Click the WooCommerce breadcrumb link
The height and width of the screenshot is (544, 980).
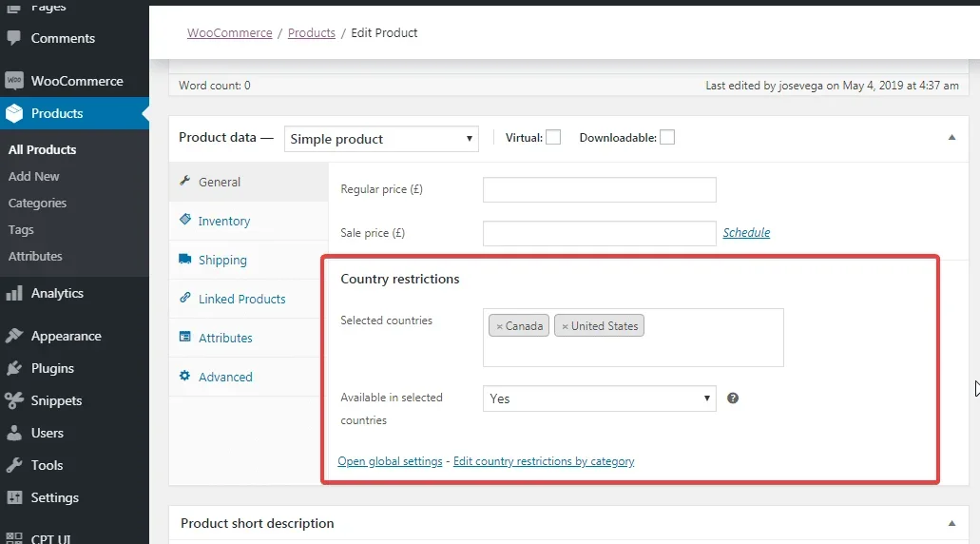230,33
